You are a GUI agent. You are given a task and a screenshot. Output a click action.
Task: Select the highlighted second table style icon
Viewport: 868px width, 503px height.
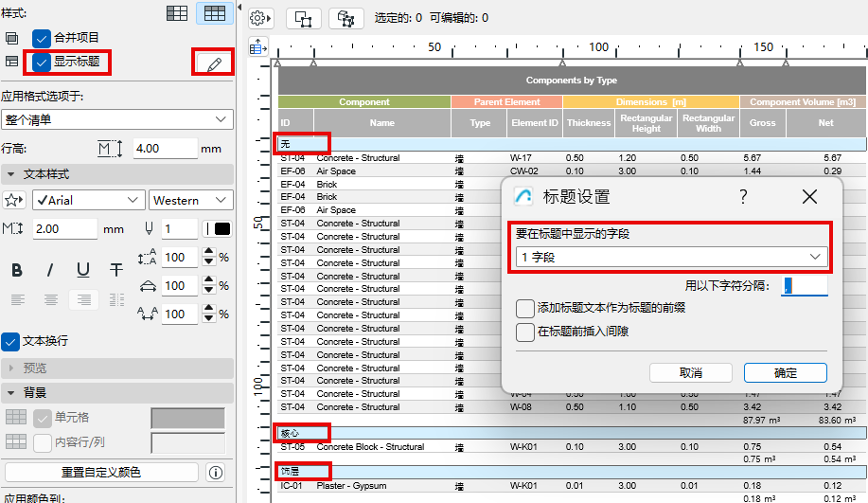(x=215, y=13)
